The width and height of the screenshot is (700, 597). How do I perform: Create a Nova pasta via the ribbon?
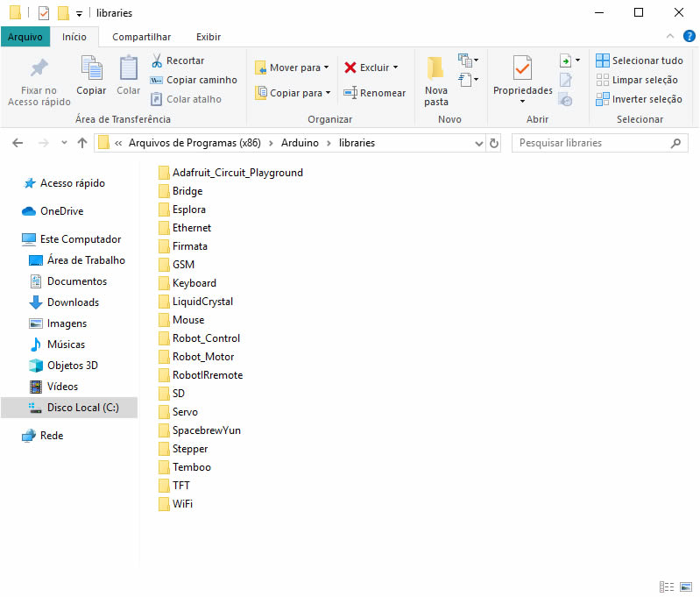click(435, 82)
